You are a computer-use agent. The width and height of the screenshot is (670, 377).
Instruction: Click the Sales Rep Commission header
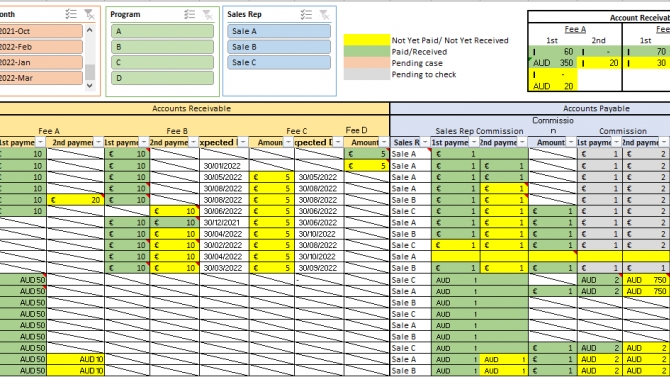pyautogui.click(x=479, y=131)
